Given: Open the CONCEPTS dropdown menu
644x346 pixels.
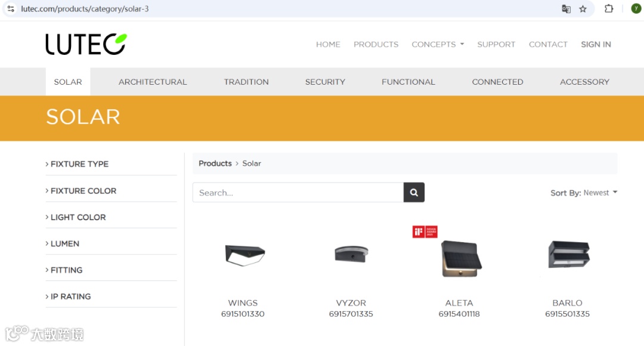Looking at the screenshot, I should (438, 44).
